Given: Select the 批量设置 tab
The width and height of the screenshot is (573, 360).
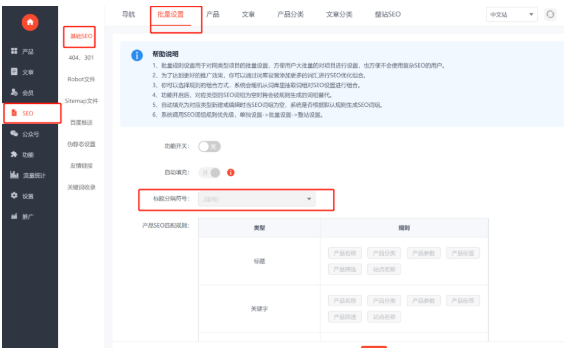Looking at the screenshot, I should [x=171, y=14].
